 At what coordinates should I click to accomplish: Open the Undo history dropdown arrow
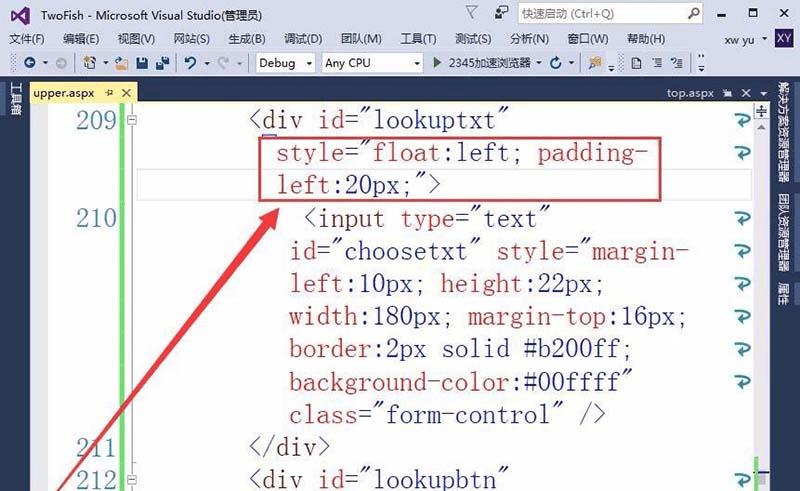point(207,63)
